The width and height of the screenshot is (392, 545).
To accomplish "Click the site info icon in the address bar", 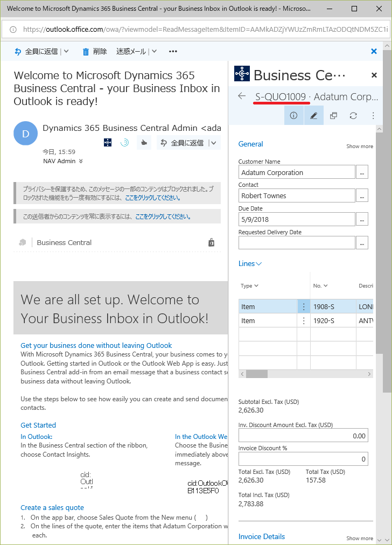I will coord(13,30).
